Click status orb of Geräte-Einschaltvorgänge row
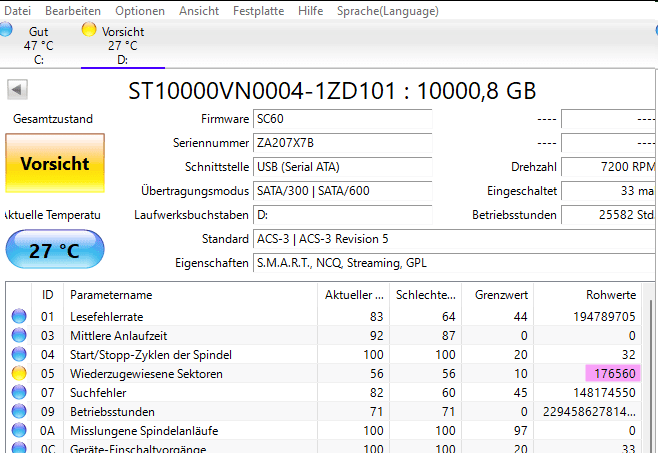 (19, 448)
